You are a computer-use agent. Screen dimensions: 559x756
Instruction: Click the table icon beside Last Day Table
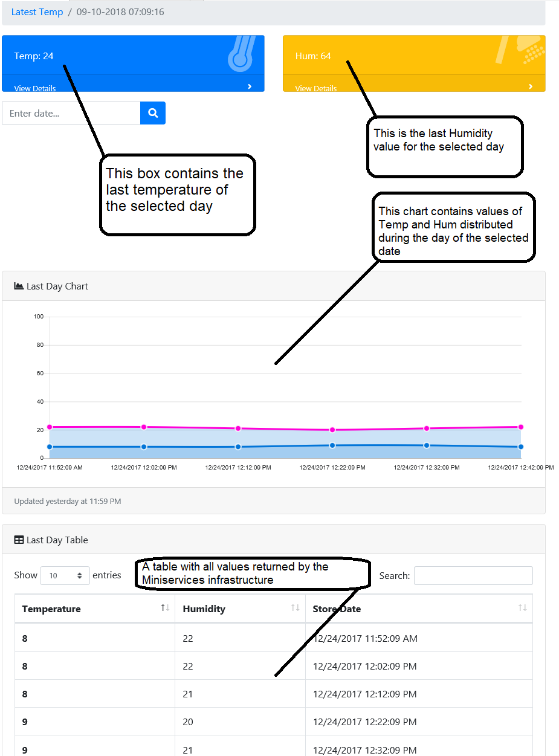coord(19,540)
